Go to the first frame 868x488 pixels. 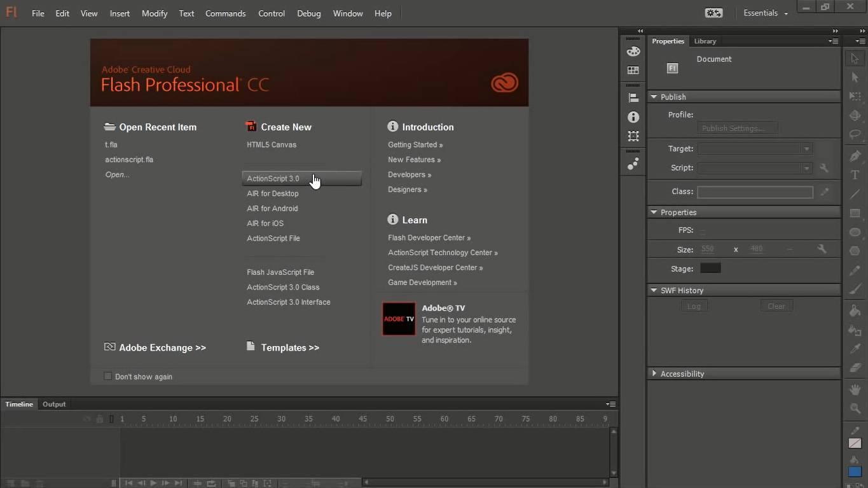pyautogui.click(x=128, y=484)
